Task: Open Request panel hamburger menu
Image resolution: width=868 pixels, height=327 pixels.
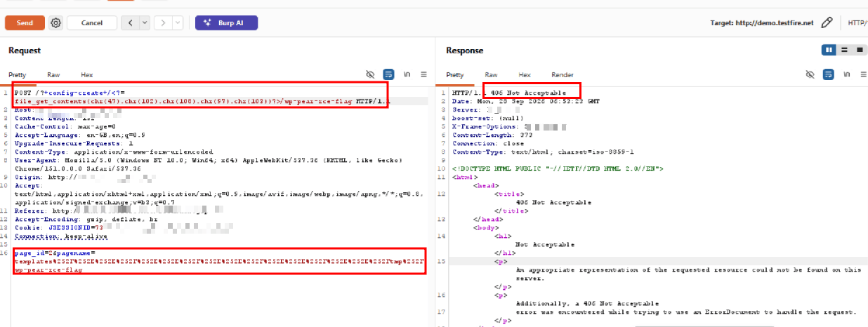Action: pyautogui.click(x=423, y=74)
